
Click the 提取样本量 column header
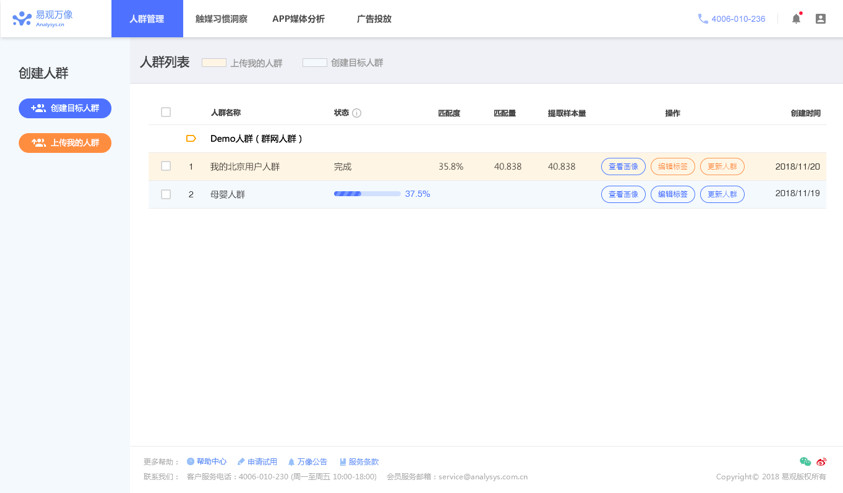click(567, 113)
